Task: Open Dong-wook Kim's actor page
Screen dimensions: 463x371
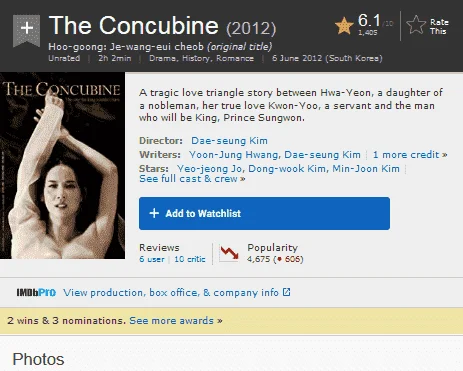Action: (x=287, y=169)
